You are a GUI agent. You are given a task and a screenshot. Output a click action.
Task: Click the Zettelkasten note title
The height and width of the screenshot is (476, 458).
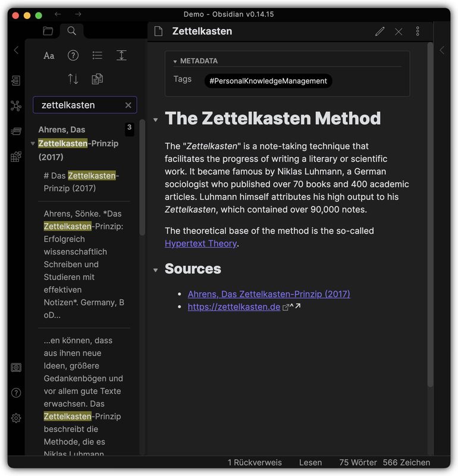pyautogui.click(x=202, y=32)
